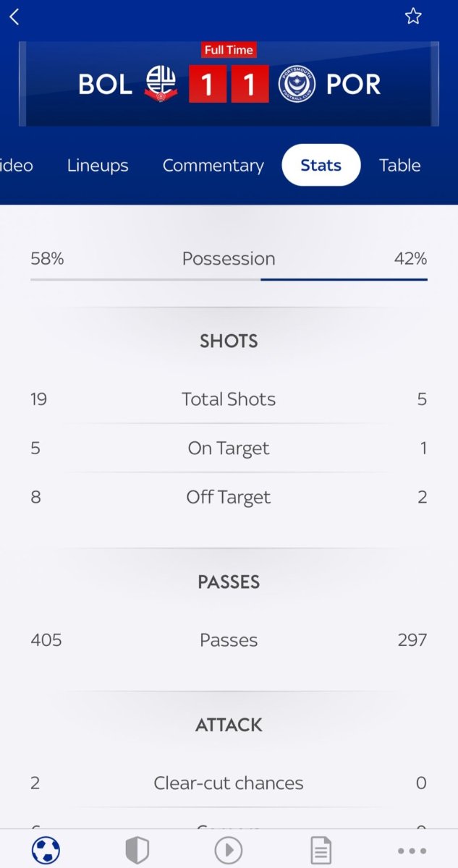The width and height of the screenshot is (458, 868).
Task: Tap the POR team name
Action: (x=353, y=85)
